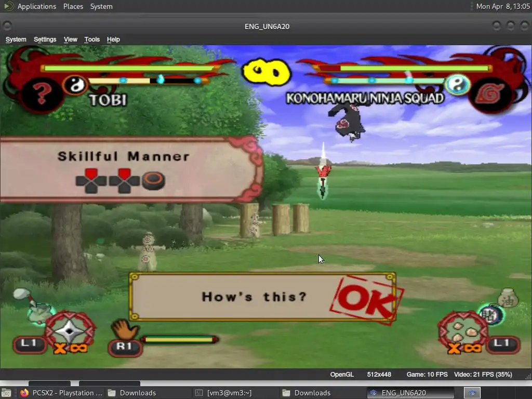
Task: Open the Settings menu
Action: pos(45,39)
